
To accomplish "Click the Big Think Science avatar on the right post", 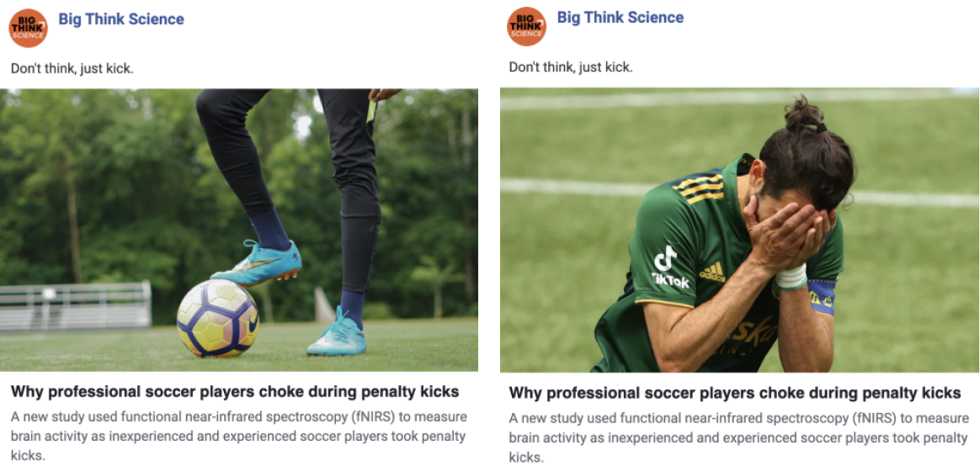I will (526, 26).
